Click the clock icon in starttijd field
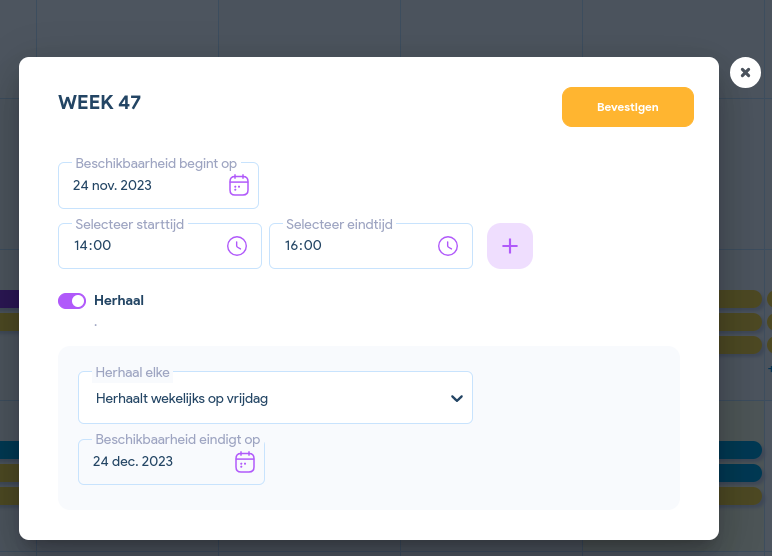The height and width of the screenshot is (556, 772). (x=236, y=246)
